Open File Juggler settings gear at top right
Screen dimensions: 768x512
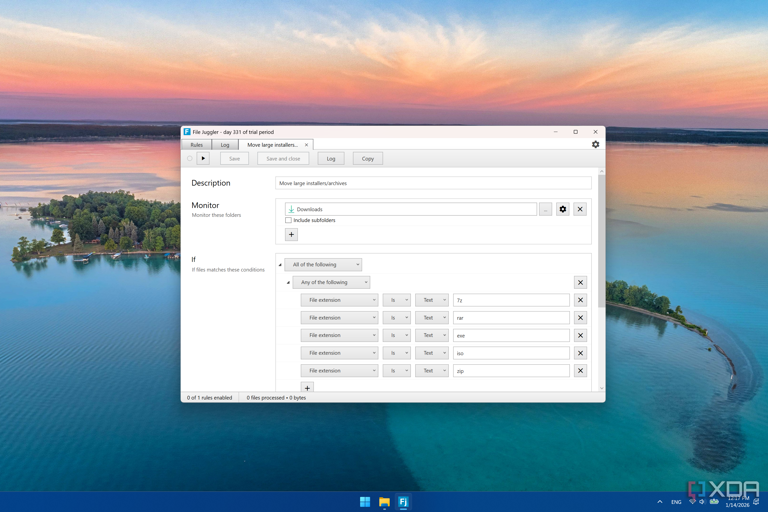[595, 145]
